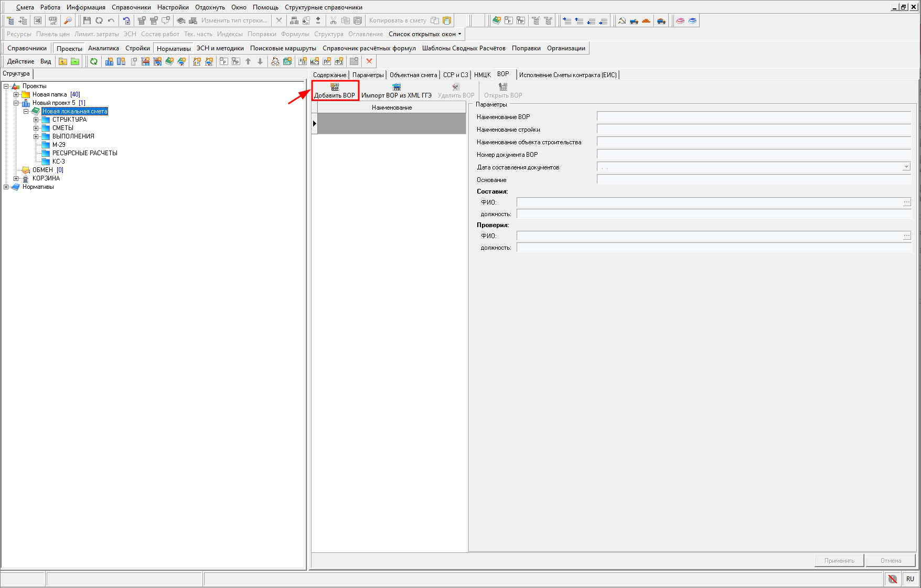Viewport: 921px width, 588px height.
Task: Expand the Нормативы tree node
Action: tap(6, 187)
